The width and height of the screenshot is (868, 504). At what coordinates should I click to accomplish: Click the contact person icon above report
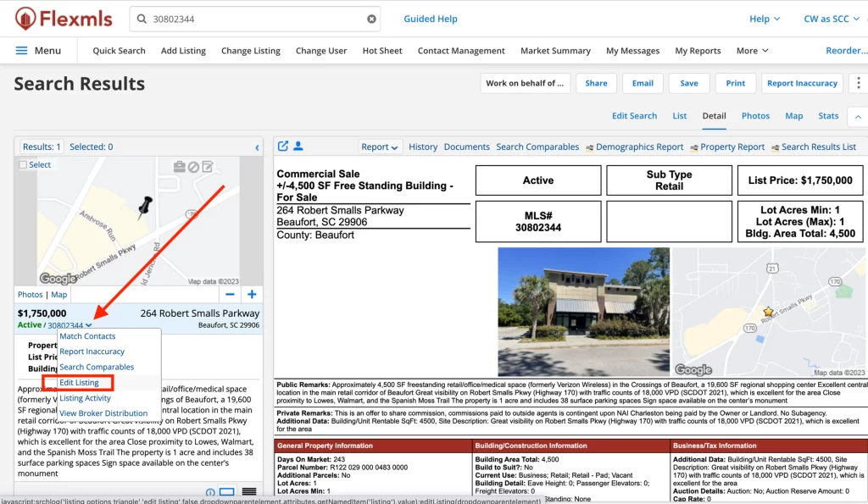[298, 146]
